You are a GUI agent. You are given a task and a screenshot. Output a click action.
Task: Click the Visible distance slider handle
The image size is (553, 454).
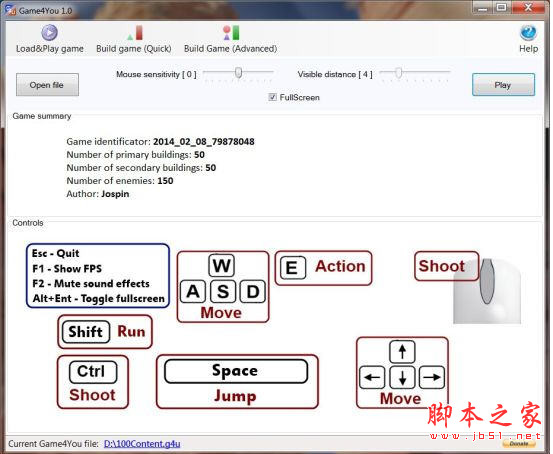399,73
